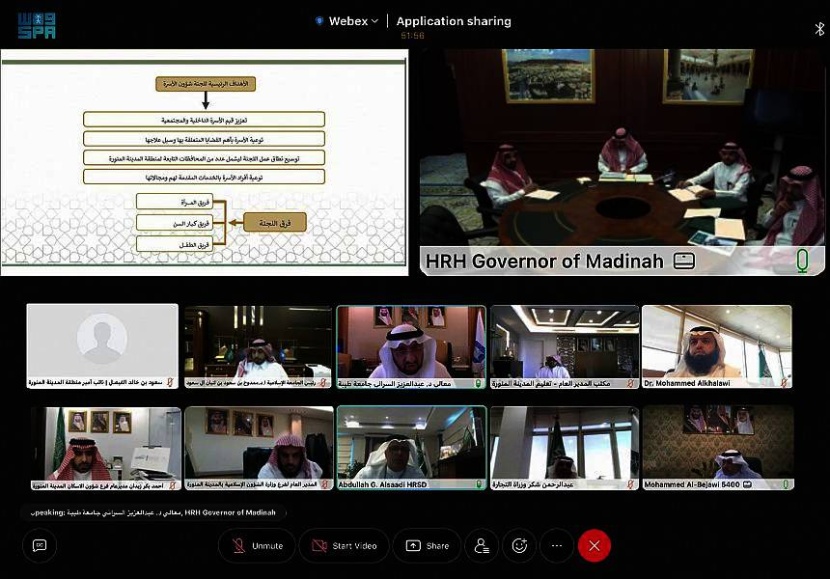The image size is (830, 579).
Task: Select the Application sharing title
Action: pyautogui.click(x=453, y=21)
